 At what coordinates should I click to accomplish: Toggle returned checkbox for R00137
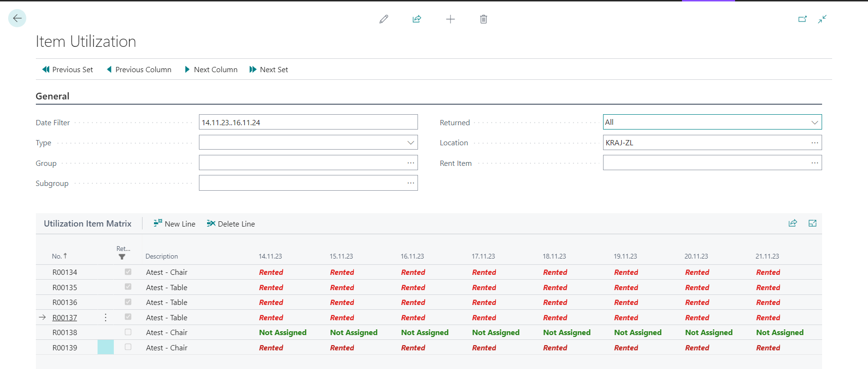(128, 317)
